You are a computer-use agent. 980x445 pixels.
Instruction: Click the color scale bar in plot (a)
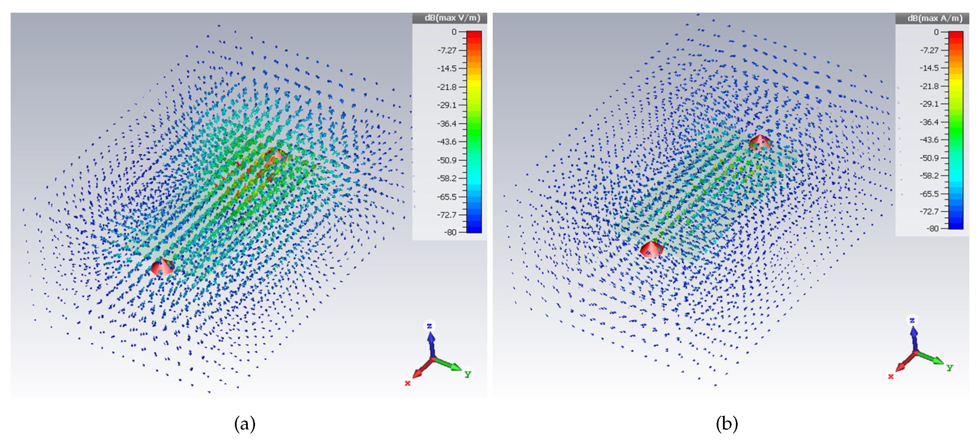[x=474, y=132]
